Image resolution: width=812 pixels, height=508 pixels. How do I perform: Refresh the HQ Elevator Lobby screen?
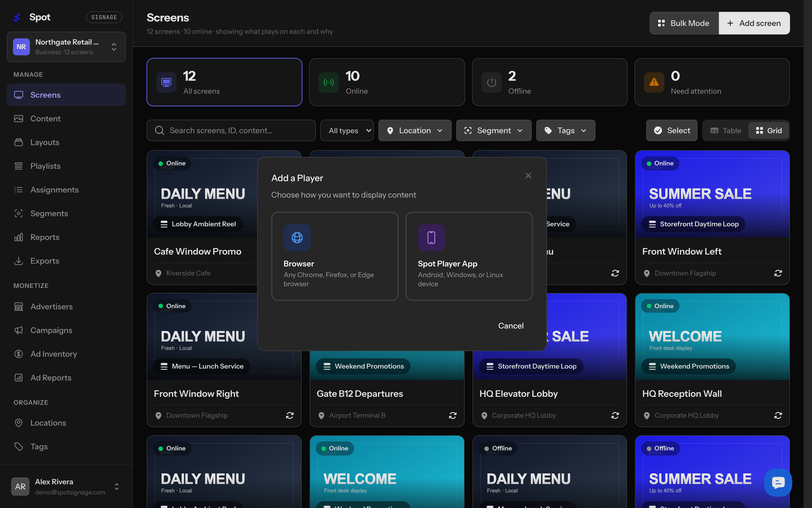coord(615,416)
